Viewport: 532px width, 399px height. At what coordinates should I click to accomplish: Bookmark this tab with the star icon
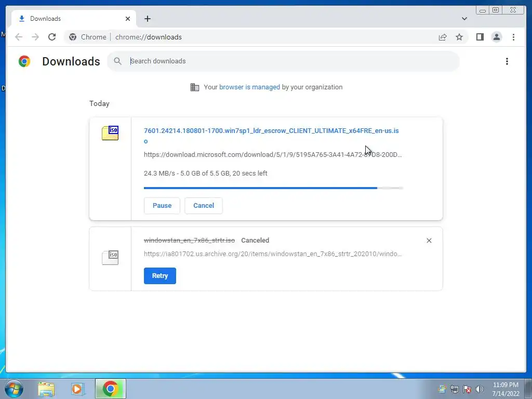tap(459, 37)
